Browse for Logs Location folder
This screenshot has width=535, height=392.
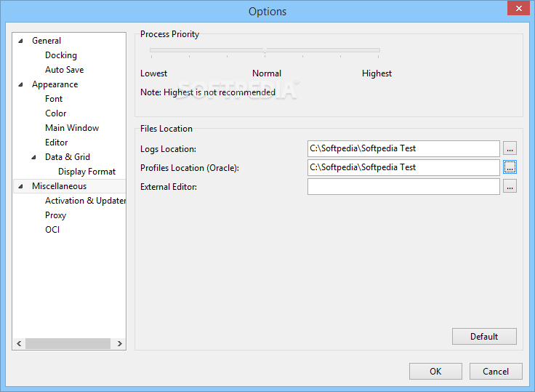coord(510,148)
